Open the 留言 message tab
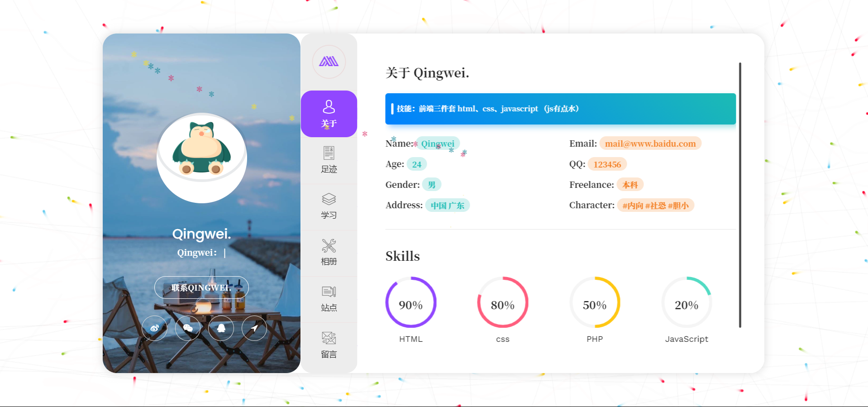 click(329, 345)
